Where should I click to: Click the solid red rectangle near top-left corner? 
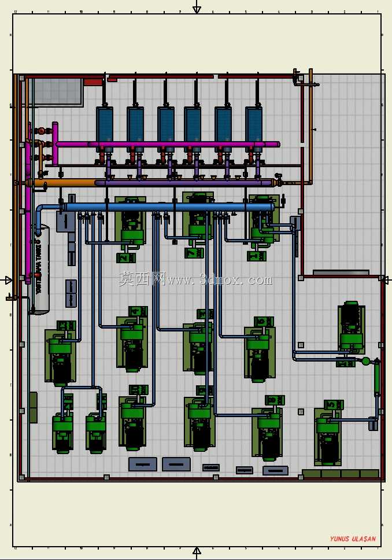tap(93, 83)
